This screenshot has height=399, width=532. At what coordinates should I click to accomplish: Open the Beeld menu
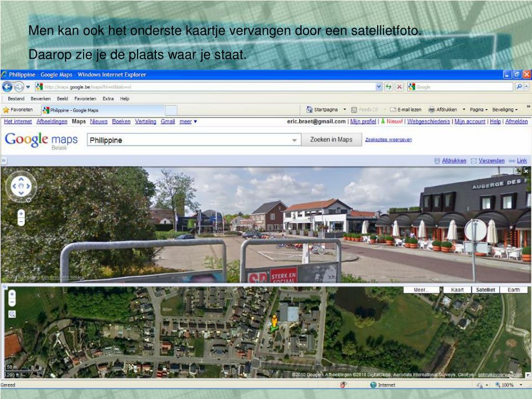point(62,99)
